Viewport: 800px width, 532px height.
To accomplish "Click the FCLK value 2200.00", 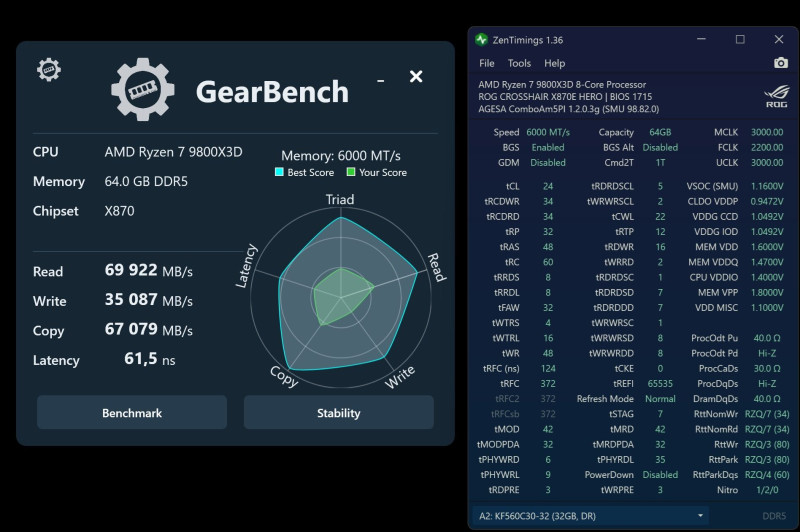I will (767, 147).
